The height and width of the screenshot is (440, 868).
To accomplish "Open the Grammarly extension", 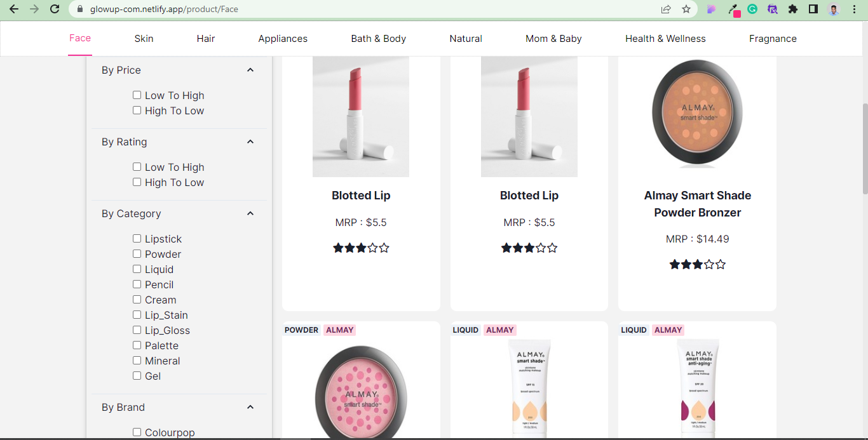I will coord(752,10).
